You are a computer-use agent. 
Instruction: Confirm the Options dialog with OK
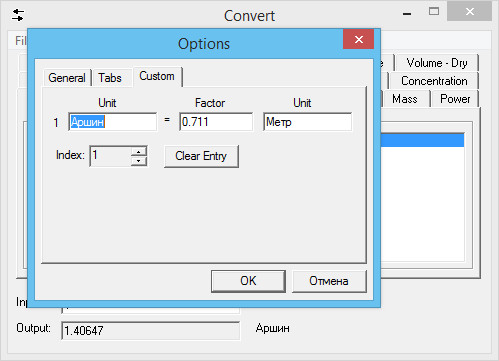tap(248, 281)
